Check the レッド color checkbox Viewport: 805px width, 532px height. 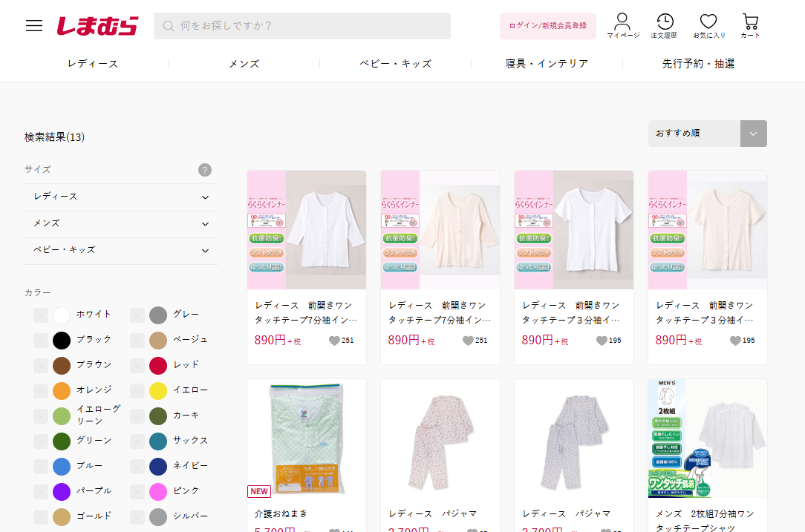coord(137,365)
